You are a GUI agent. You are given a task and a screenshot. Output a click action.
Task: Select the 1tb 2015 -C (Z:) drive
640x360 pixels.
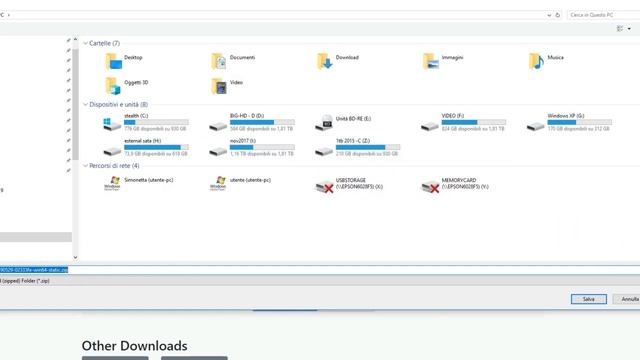tap(358, 147)
